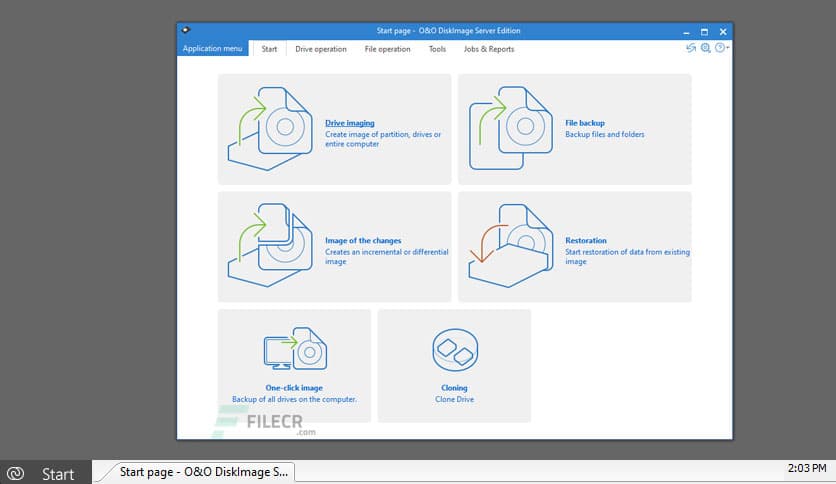
Task: Click the Cloning title link
Action: [x=454, y=388]
